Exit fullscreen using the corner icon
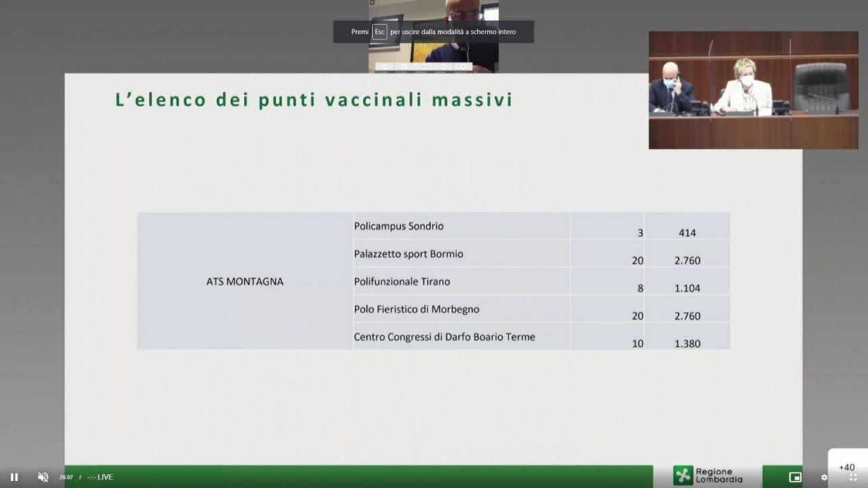Screen dimensions: 868x488 coord(853,477)
